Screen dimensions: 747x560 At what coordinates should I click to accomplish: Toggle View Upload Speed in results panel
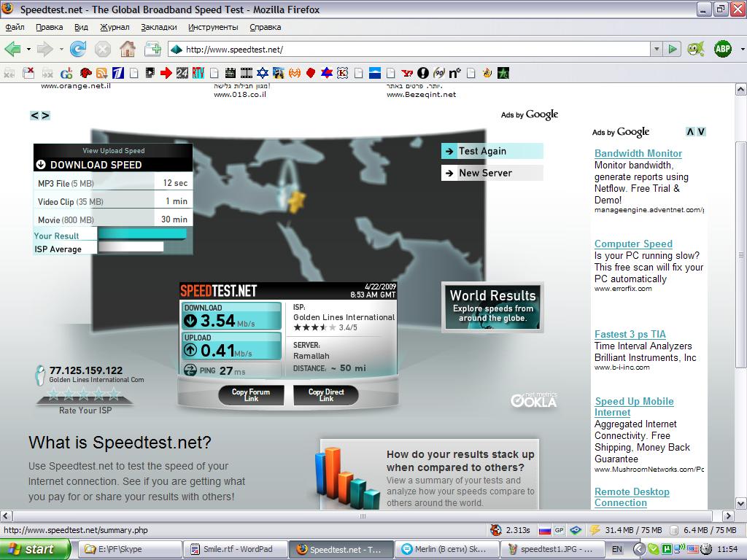113,150
